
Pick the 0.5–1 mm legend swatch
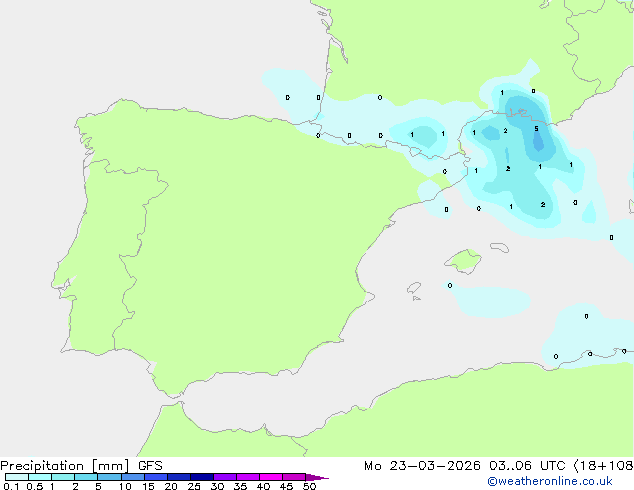click(x=40, y=477)
